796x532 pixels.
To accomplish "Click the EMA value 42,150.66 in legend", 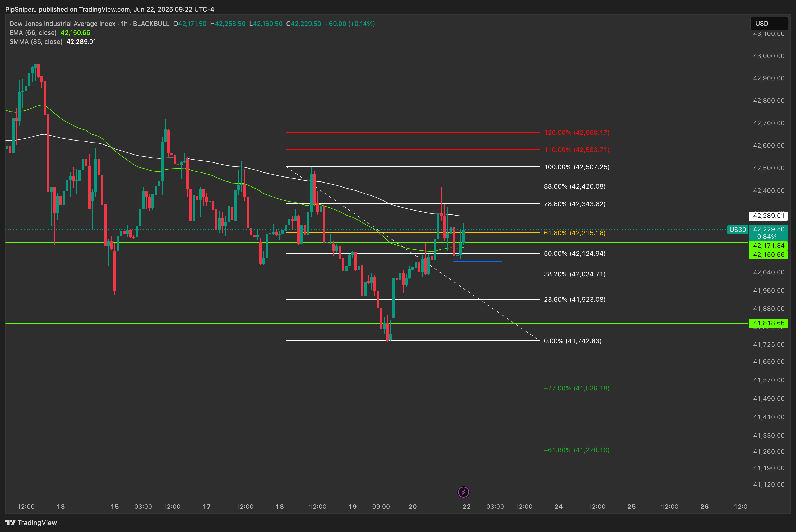I will coord(75,32).
